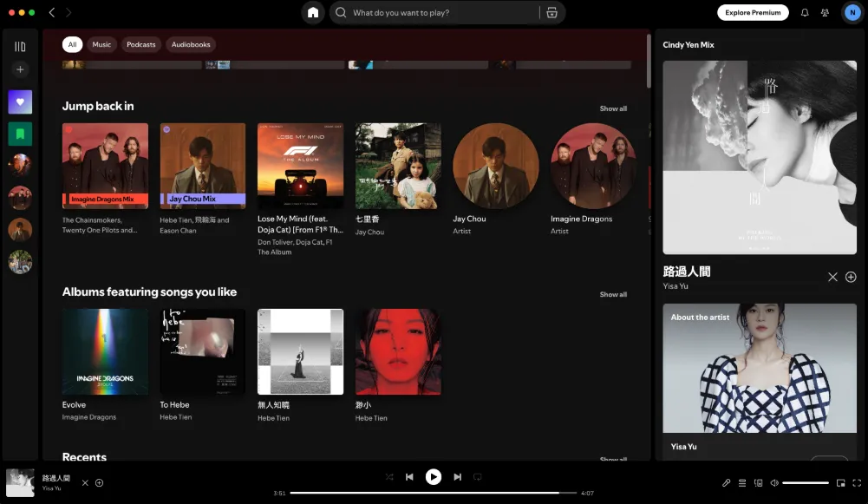The image size is (868, 504).
Task: Open the Jay Chou artist circle
Action: pos(496,167)
